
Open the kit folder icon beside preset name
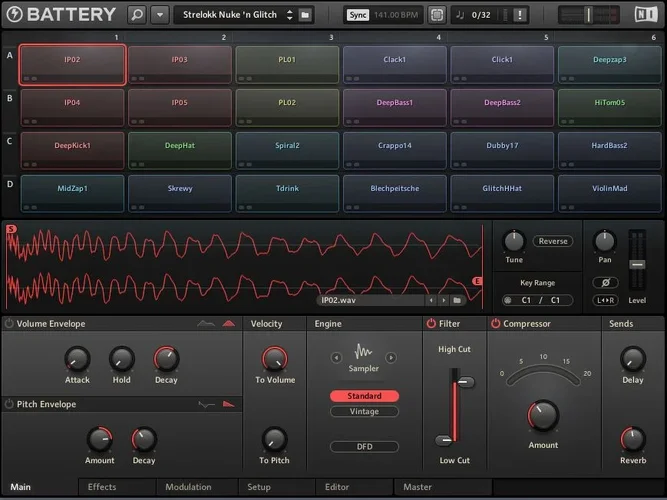tap(305, 15)
